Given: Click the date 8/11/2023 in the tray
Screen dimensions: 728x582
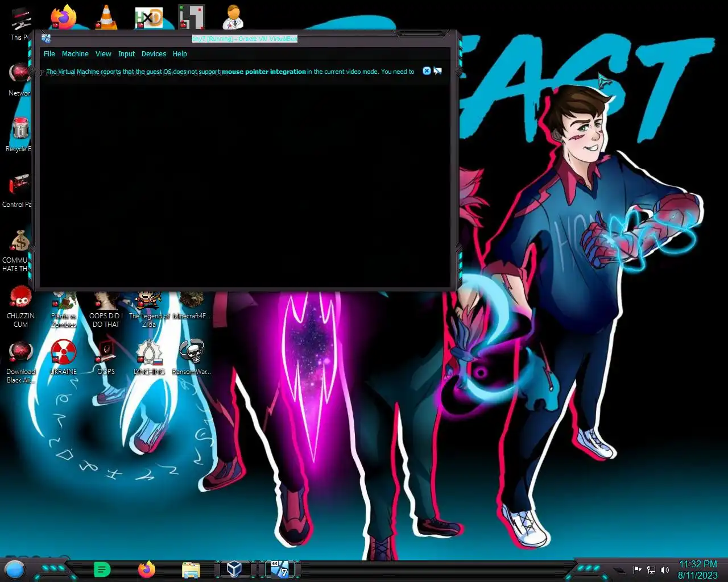Looking at the screenshot, I should pyautogui.click(x=698, y=575).
